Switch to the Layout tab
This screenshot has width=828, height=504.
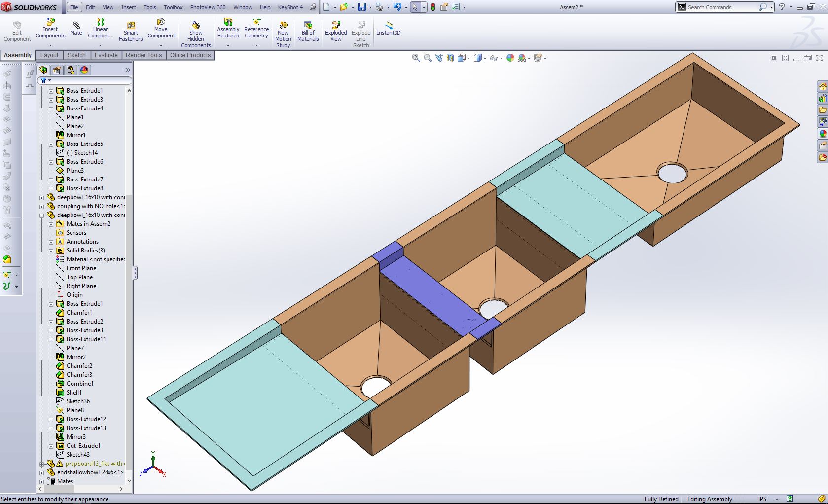(x=49, y=55)
